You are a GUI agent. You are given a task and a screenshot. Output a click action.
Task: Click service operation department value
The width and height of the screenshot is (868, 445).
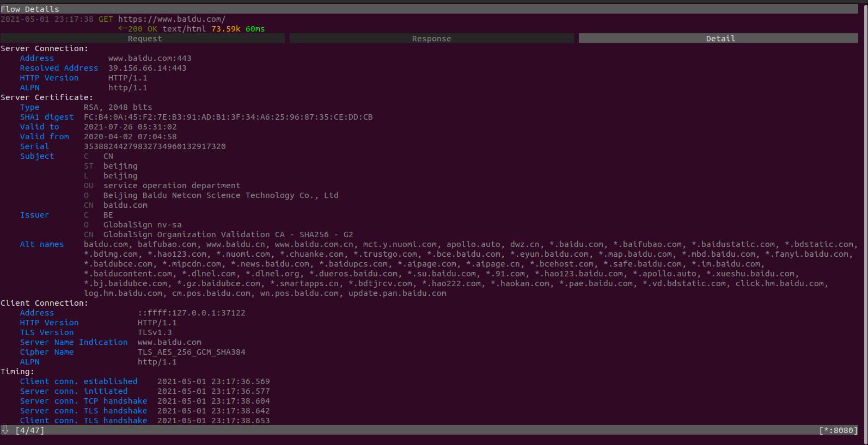(x=172, y=186)
